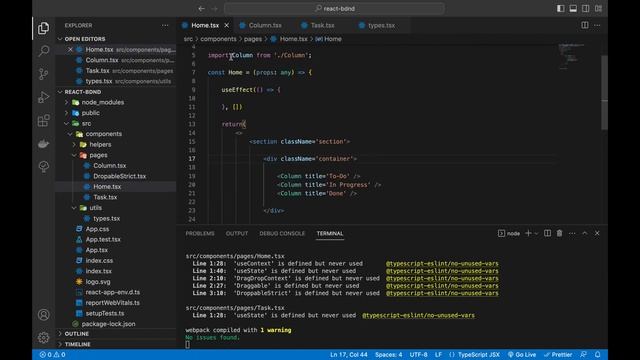Viewport: 640px width, 360px height.
Task: Open the tree-shaped extension view icon
Action: 43,167
